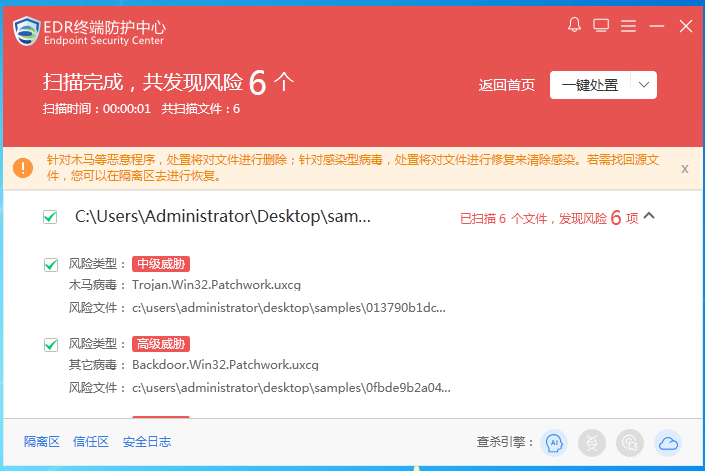705x471 pixels.
Task: Toggle the AI scan engine icon
Action: pos(552,442)
